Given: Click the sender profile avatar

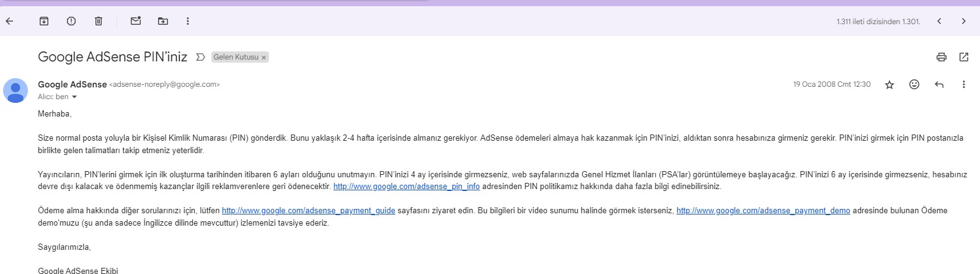Looking at the screenshot, I should coord(15,91).
